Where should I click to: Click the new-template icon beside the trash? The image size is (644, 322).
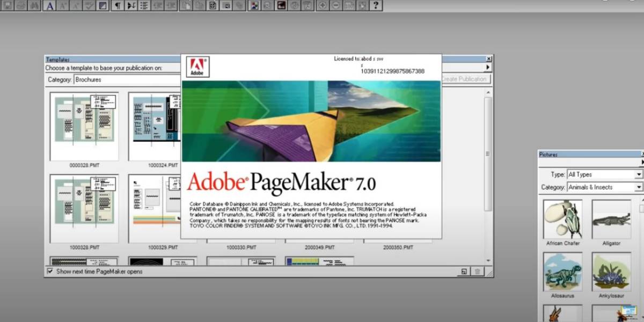point(464,272)
